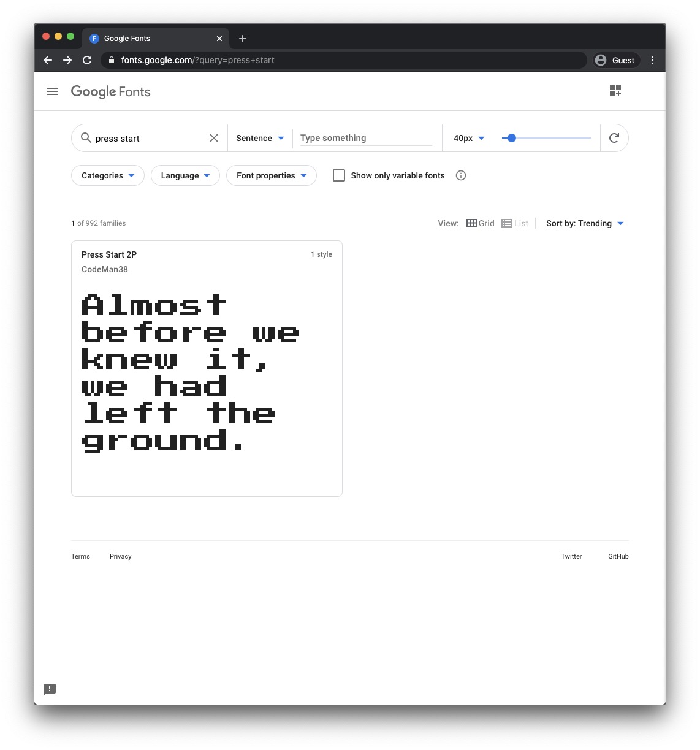This screenshot has width=700, height=750.
Task: Open the Sort by Trending menu
Action: coord(585,223)
